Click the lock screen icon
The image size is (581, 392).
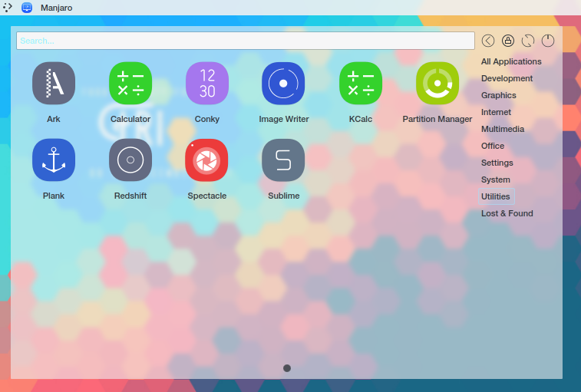coord(508,41)
